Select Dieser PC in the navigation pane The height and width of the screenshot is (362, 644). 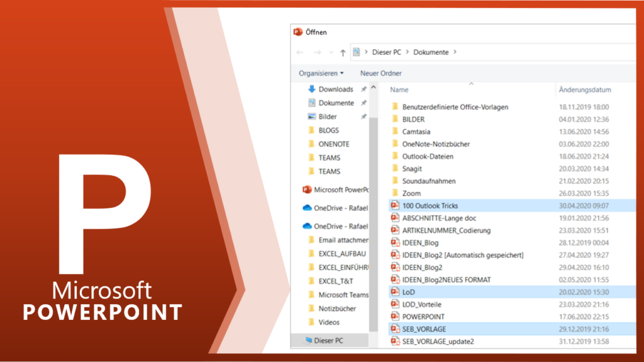(330, 341)
